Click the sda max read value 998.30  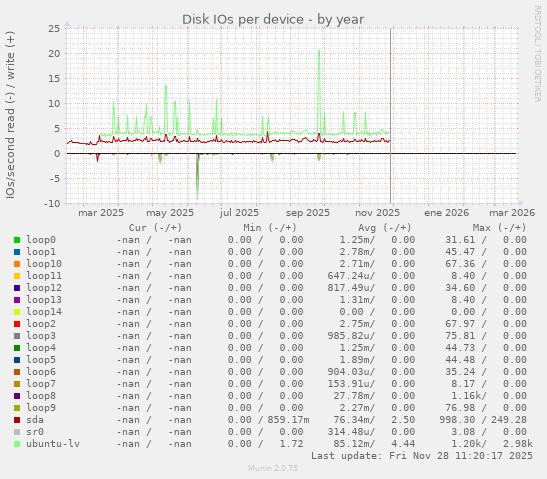457,420
